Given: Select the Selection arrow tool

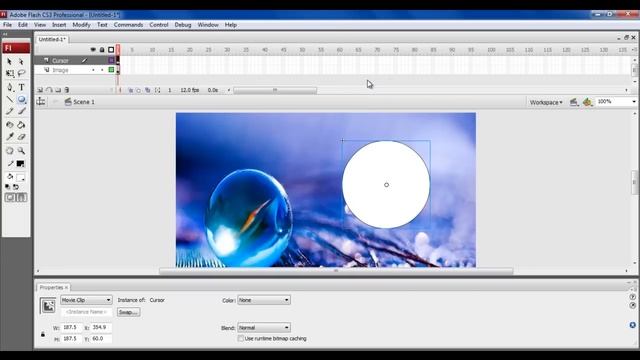Looking at the screenshot, I should (x=9, y=62).
